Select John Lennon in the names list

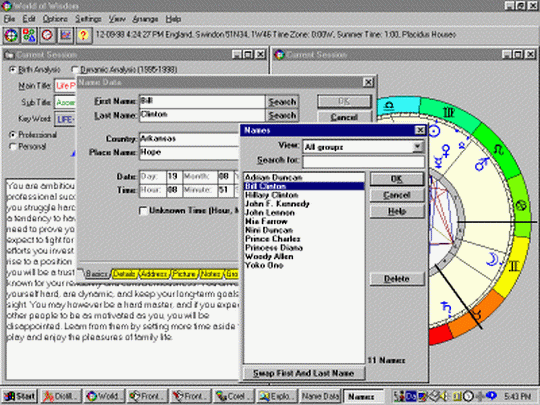point(304,212)
